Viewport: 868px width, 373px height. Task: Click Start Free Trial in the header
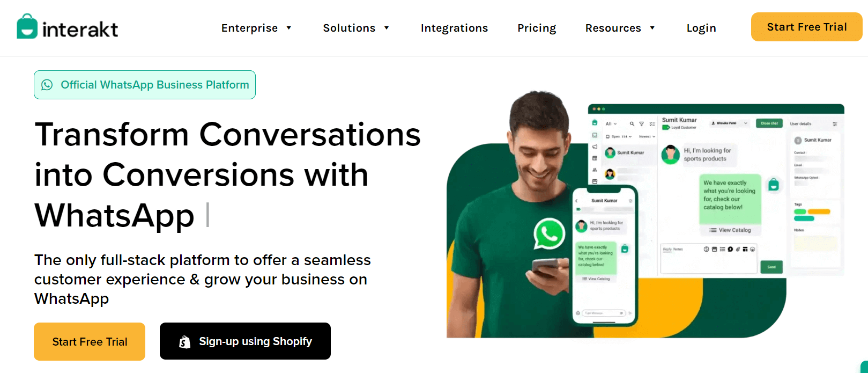pyautogui.click(x=807, y=27)
